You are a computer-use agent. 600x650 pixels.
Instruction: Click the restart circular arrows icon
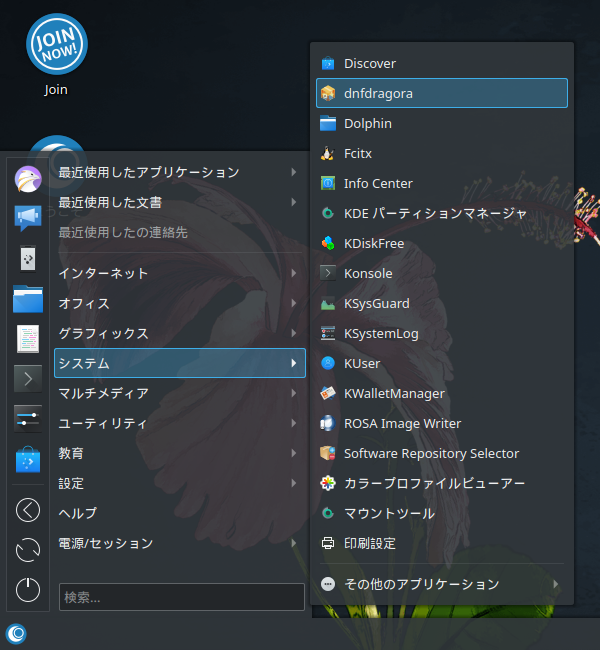coord(28,550)
